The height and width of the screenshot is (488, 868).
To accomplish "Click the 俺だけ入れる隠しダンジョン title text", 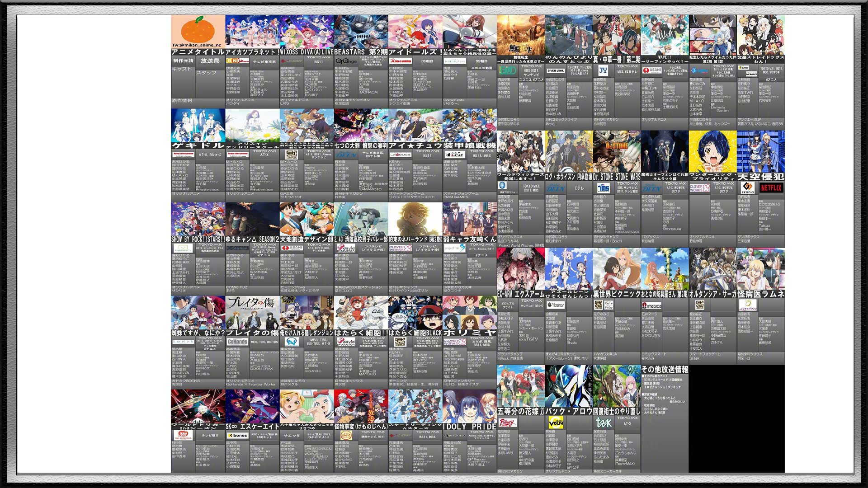I will click(307, 333).
